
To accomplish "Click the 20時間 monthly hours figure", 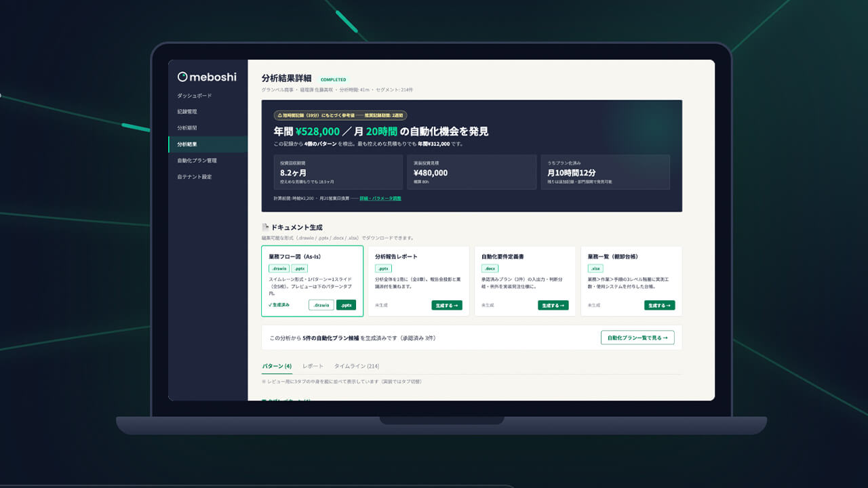I will tap(380, 131).
